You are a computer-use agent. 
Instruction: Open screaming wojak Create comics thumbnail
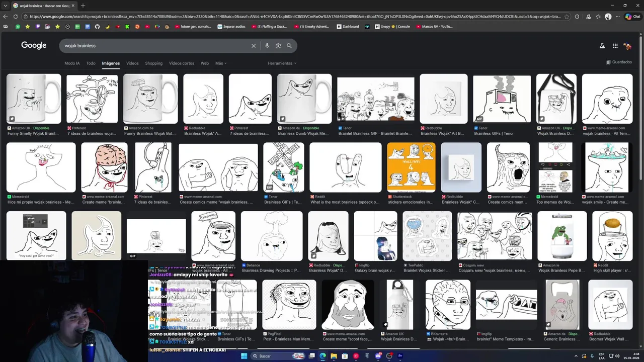click(508, 167)
